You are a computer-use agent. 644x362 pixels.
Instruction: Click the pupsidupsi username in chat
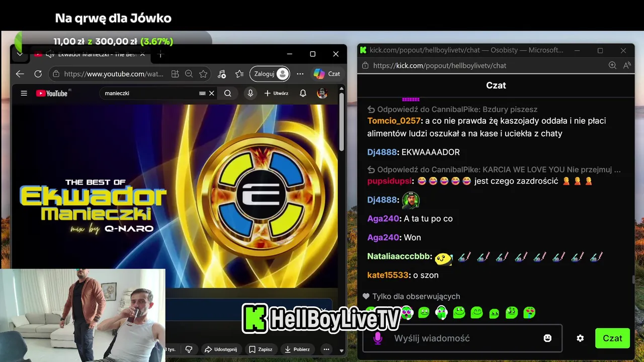[x=389, y=181]
